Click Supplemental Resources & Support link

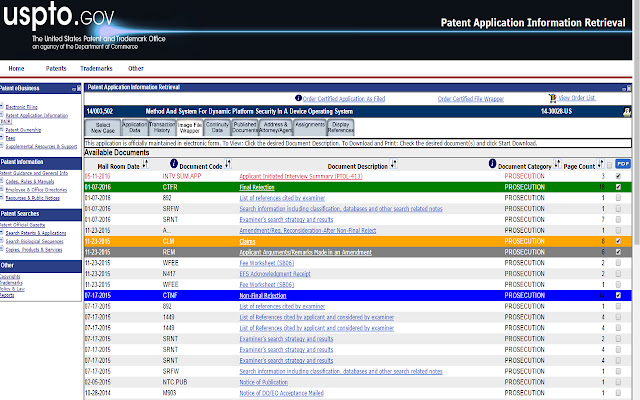click(x=41, y=146)
